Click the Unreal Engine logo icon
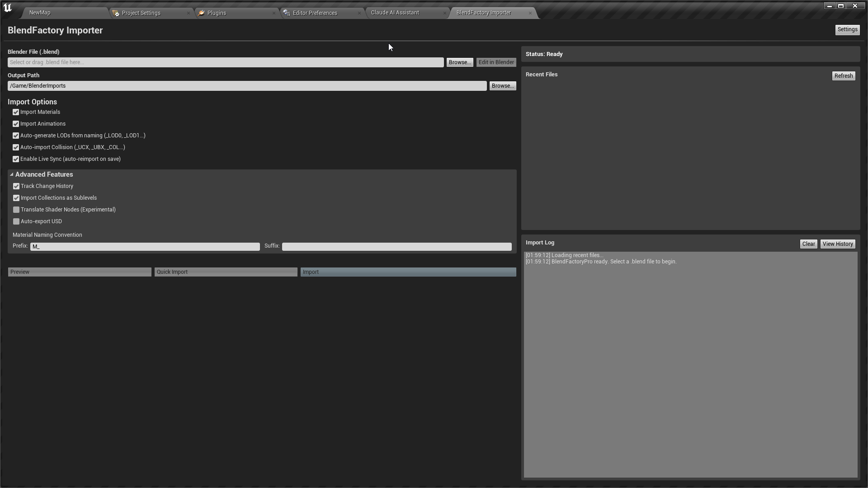Image resolution: width=868 pixels, height=488 pixels. pos(7,8)
